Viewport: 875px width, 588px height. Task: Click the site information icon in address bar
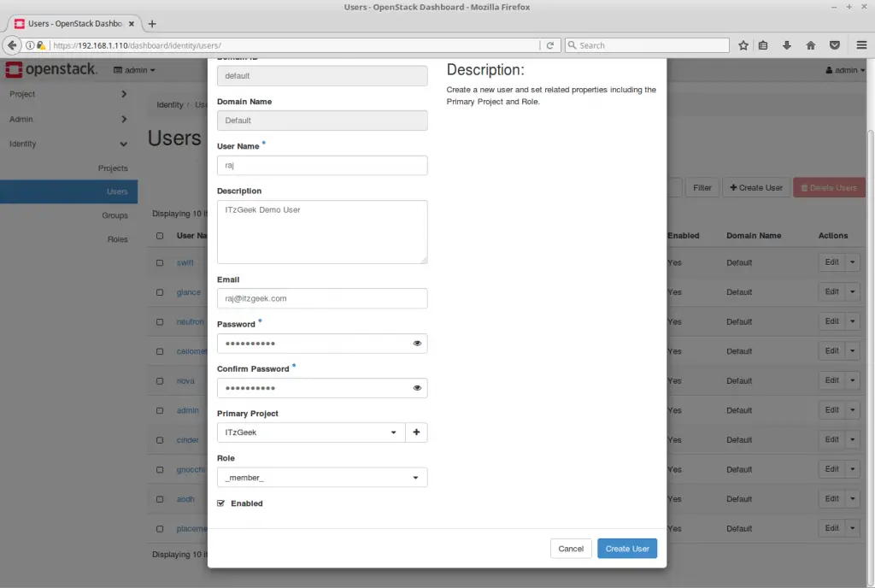pos(30,45)
